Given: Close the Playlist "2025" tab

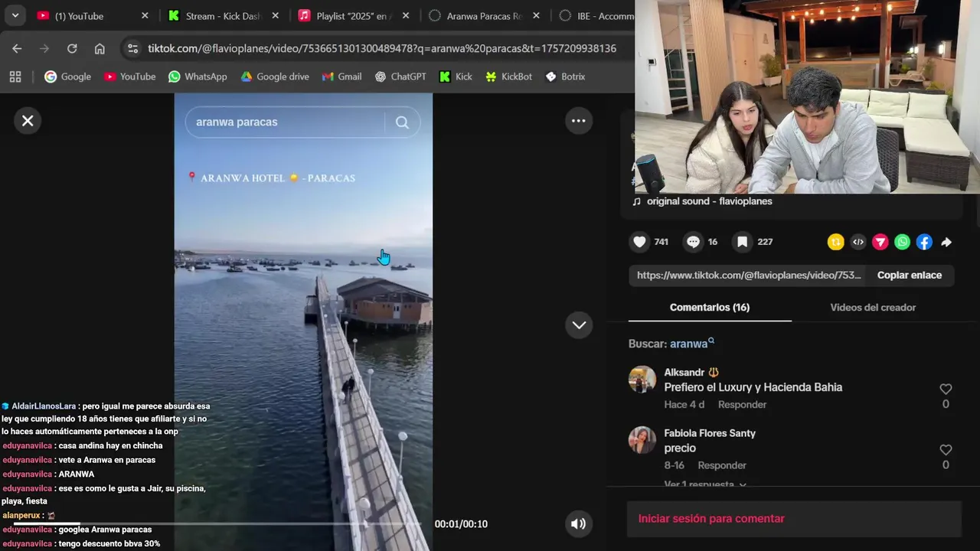Looking at the screenshot, I should (406, 16).
